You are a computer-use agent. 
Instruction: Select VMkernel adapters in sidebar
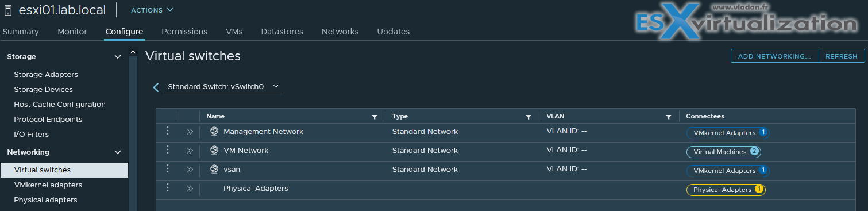[48, 185]
